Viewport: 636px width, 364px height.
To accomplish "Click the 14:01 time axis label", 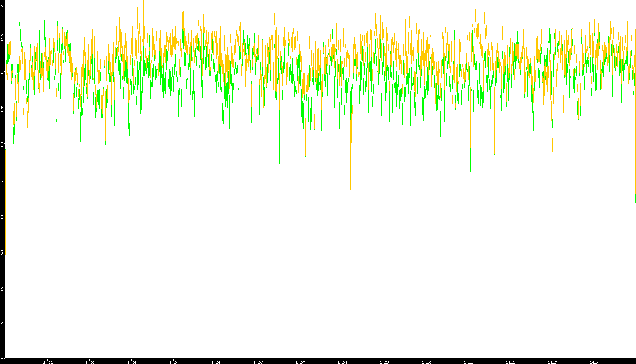I will point(48,362).
